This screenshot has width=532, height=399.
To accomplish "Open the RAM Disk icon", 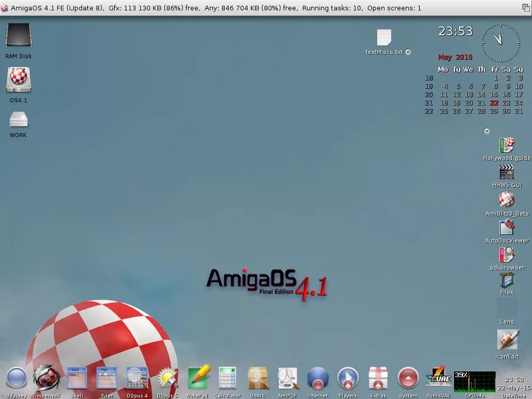I will click(18, 35).
